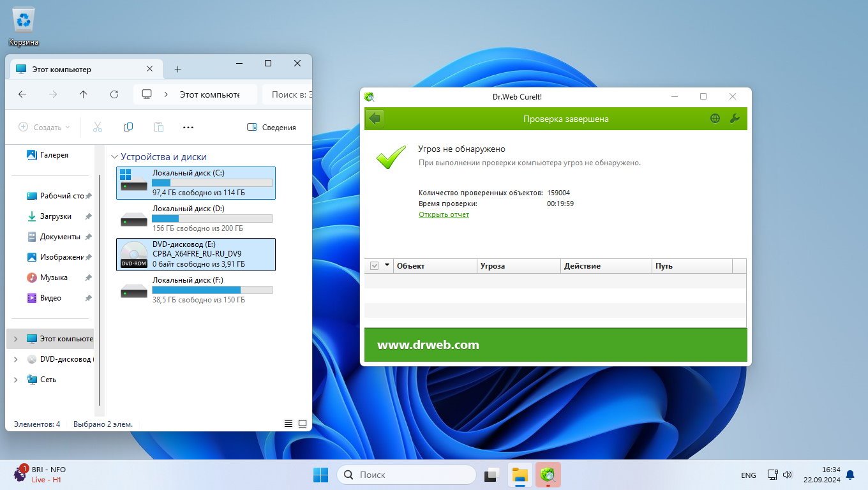Viewport: 868px width, 490px height.
Task: Click the Copy icon in Explorer toolbar
Action: [x=128, y=127]
